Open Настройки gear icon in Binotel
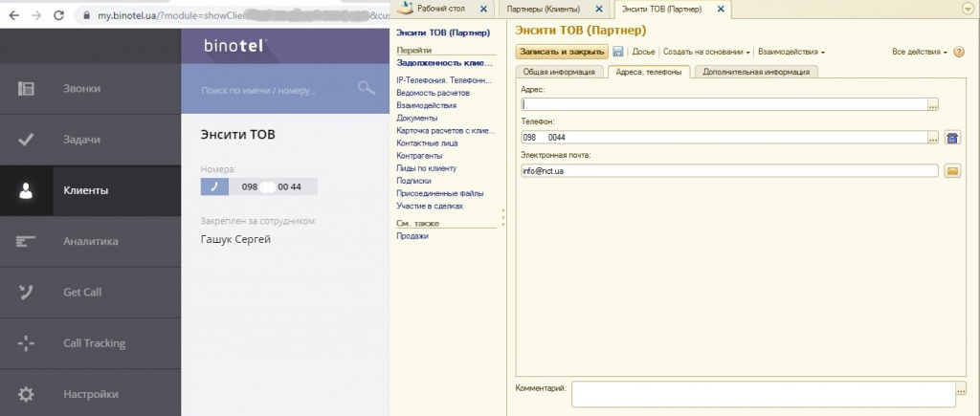 (26, 394)
